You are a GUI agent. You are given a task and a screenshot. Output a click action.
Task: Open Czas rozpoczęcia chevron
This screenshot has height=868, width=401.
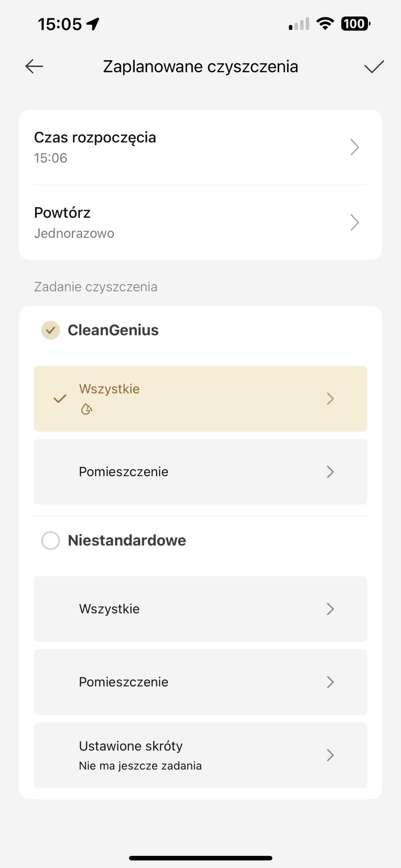click(355, 147)
